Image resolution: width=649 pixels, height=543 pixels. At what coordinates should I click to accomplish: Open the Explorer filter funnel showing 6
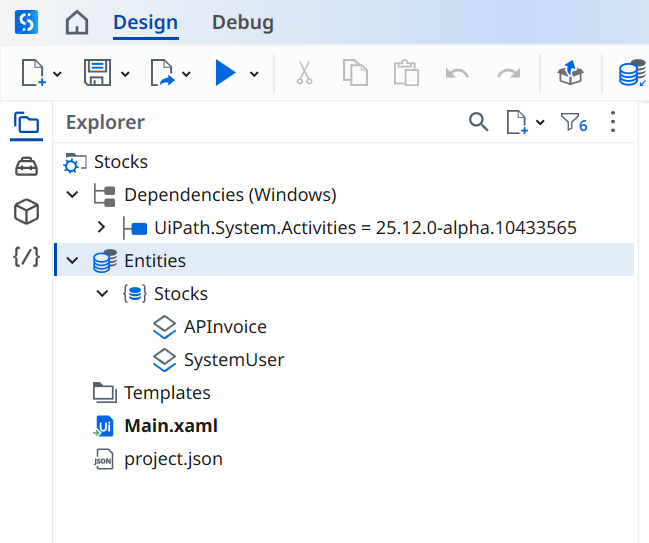point(574,123)
